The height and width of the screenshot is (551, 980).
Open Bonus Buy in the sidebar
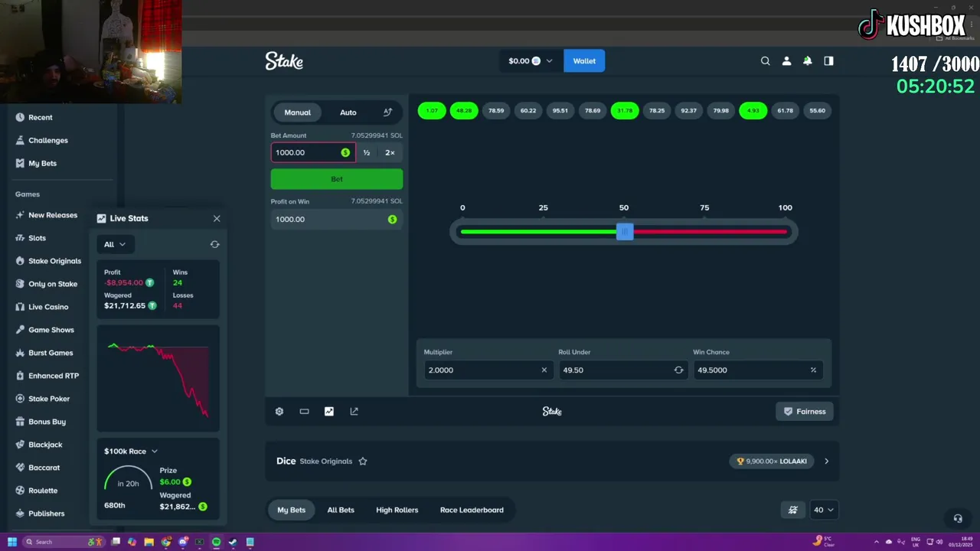click(40, 422)
